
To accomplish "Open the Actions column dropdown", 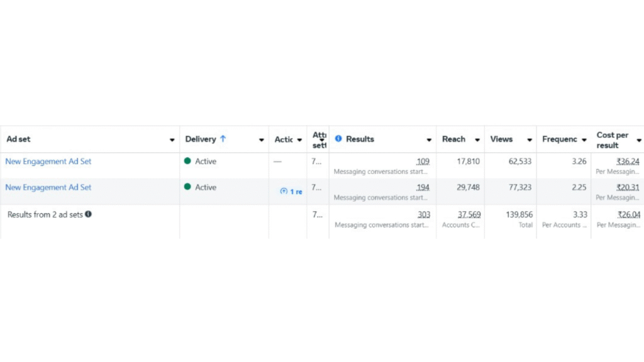I will 299,140.
